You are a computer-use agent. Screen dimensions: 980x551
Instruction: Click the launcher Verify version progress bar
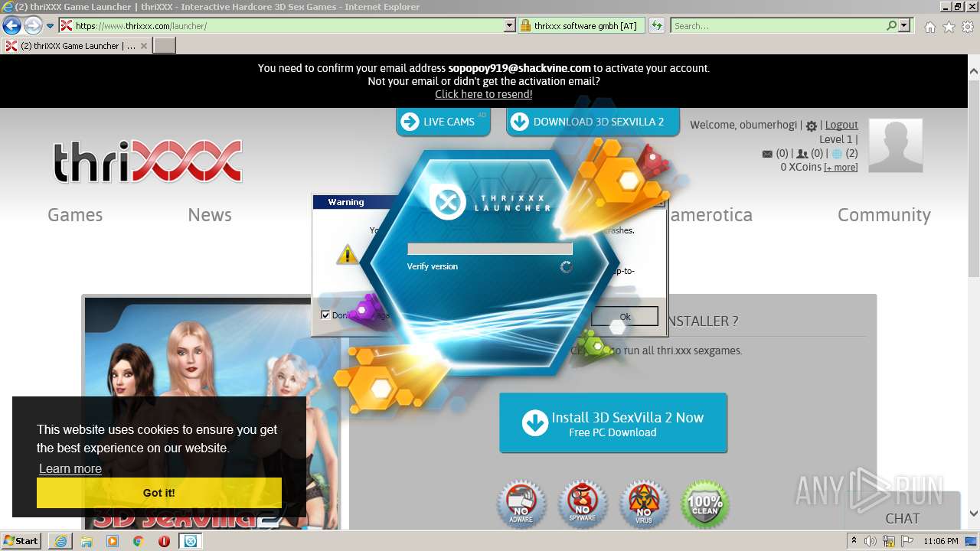(x=490, y=249)
